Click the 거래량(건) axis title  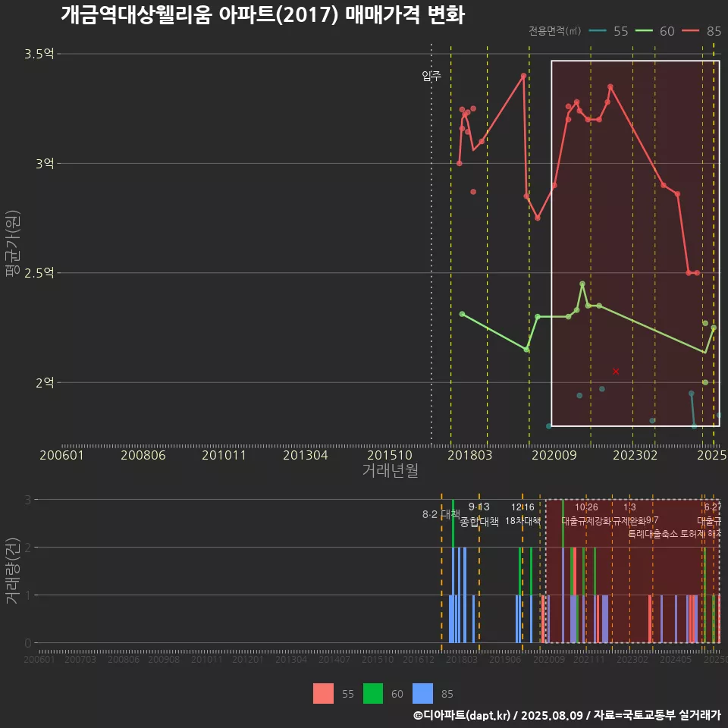11,571
